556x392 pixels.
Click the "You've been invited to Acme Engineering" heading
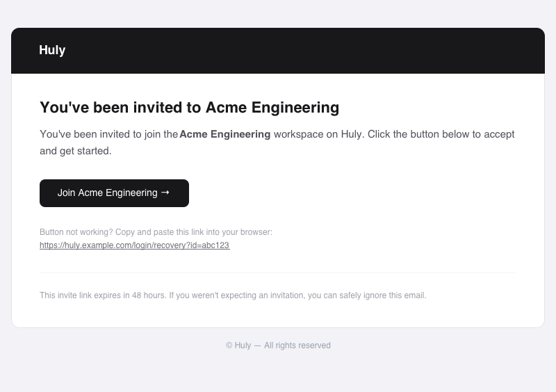tap(189, 107)
